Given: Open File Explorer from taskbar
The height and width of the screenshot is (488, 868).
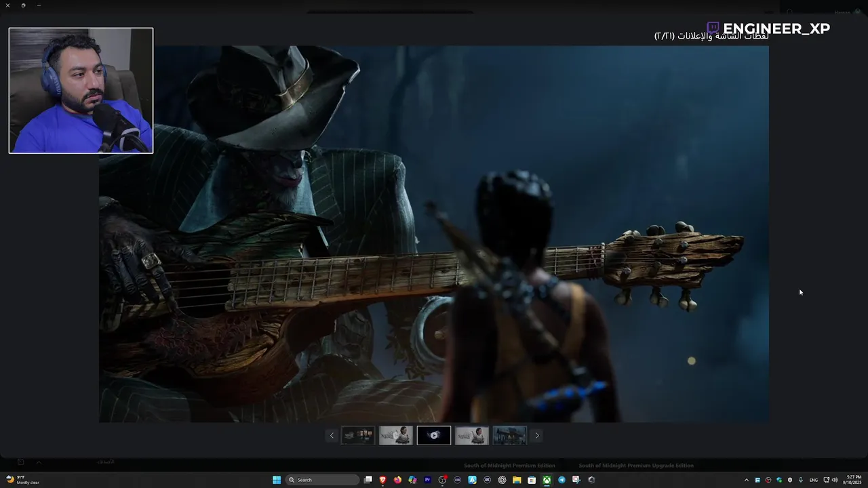Looking at the screenshot, I should [x=517, y=480].
